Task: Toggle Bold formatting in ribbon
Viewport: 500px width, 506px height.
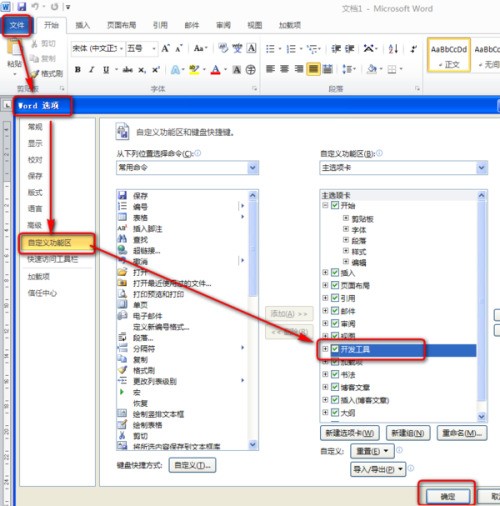Action: click(x=78, y=69)
